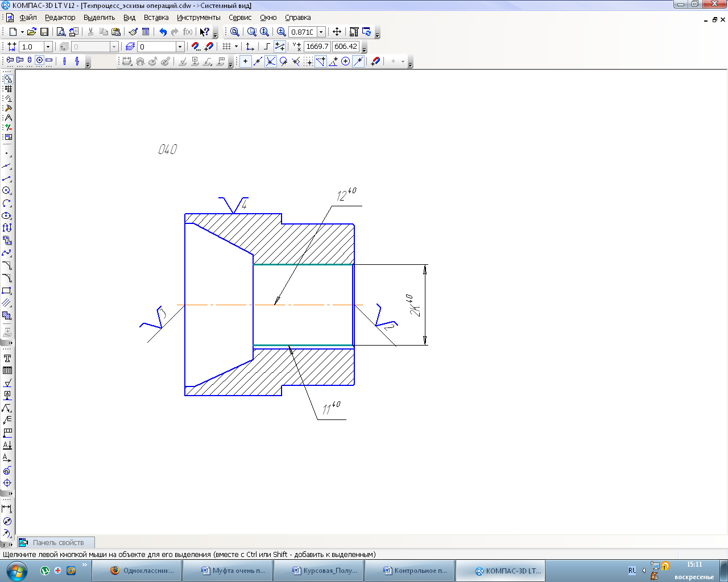Viewport: 728px width, 582px height.
Task: Open the cursor step dropdown next to 1.0
Action: (x=48, y=47)
